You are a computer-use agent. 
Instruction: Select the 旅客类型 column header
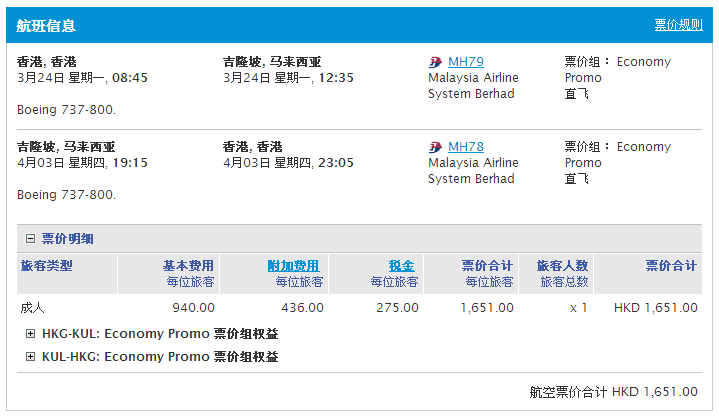click(47, 266)
